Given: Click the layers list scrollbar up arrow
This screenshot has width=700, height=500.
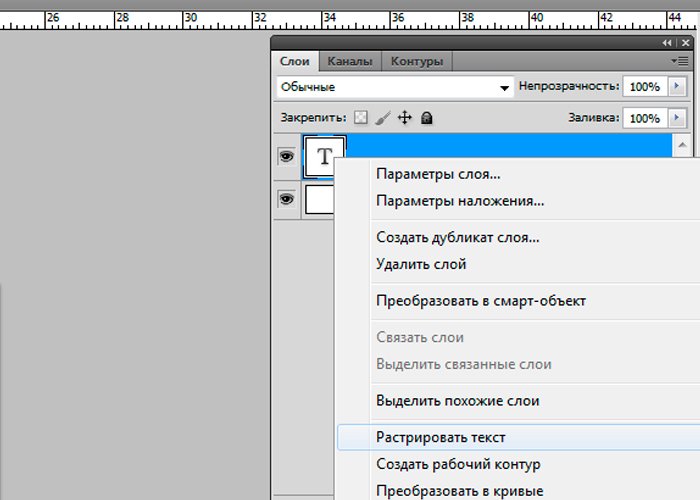Looking at the screenshot, I should pyautogui.click(x=683, y=146).
